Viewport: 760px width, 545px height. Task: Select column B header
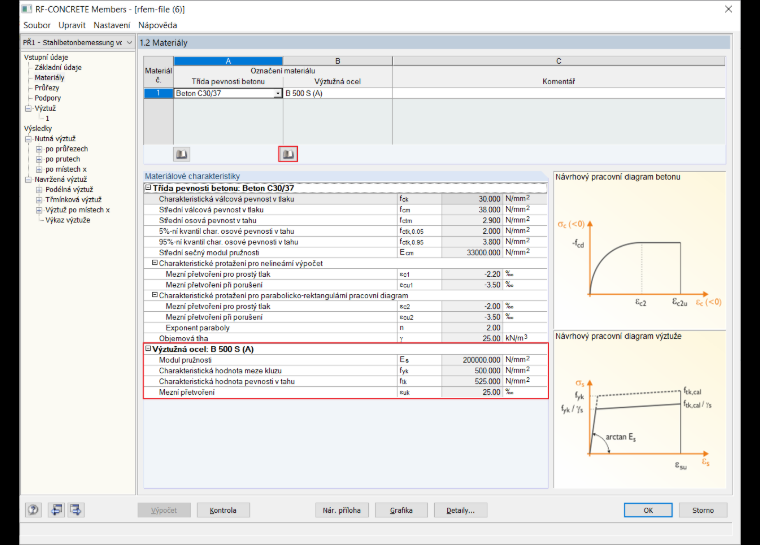coord(338,61)
